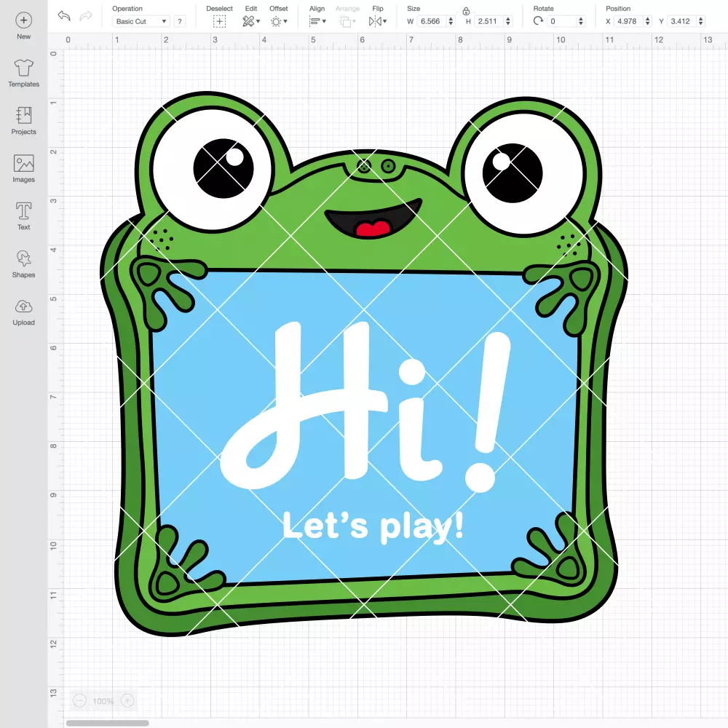The image size is (728, 728).
Task: Click the rotate circular-arrow icon
Action: click(x=538, y=21)
